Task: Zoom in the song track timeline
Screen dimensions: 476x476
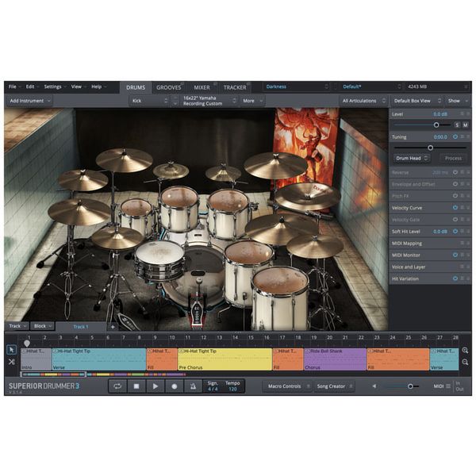Action: [465, 351]
